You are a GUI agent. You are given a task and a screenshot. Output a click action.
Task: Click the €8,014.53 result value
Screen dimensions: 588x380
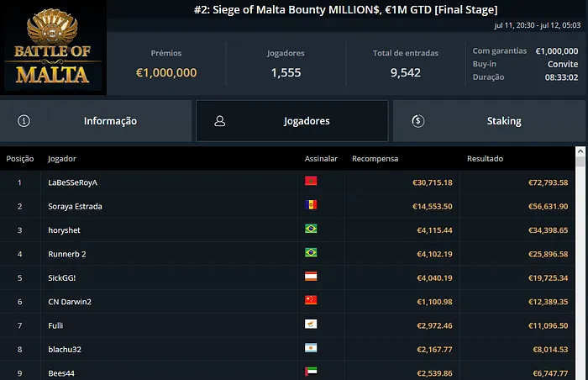(x=550, y=350)
